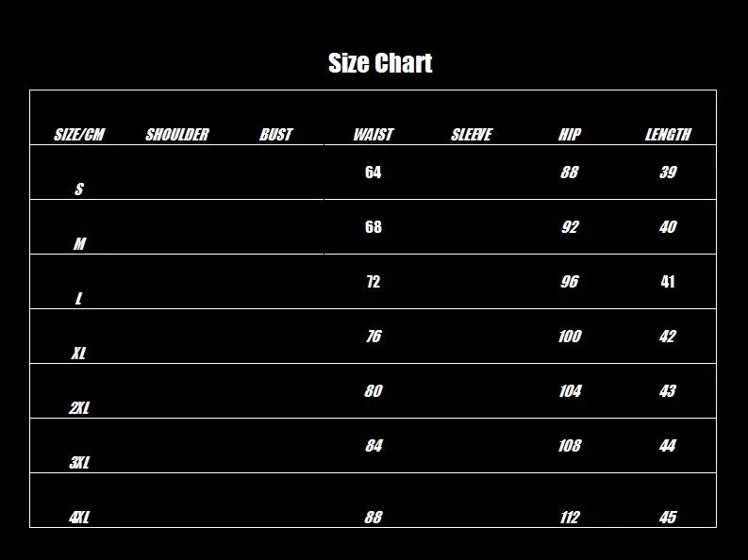Click the SLEEVE column header

click(x=472, y=135)
